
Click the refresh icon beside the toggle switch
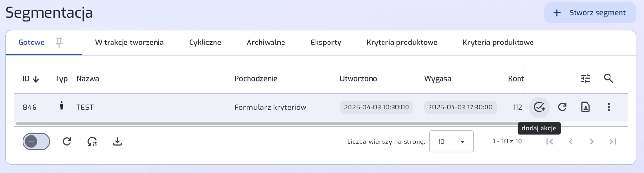tap(67, 141)
